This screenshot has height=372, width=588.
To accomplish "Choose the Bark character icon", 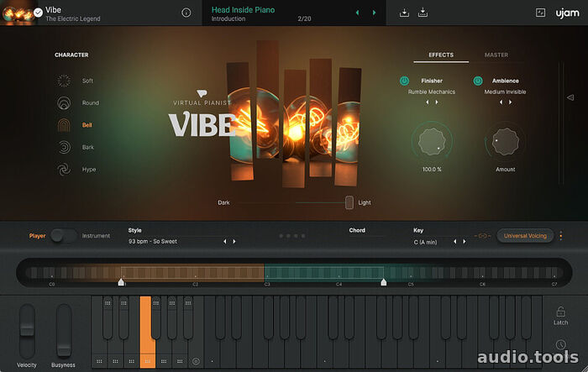I will (x=64, y=147).
